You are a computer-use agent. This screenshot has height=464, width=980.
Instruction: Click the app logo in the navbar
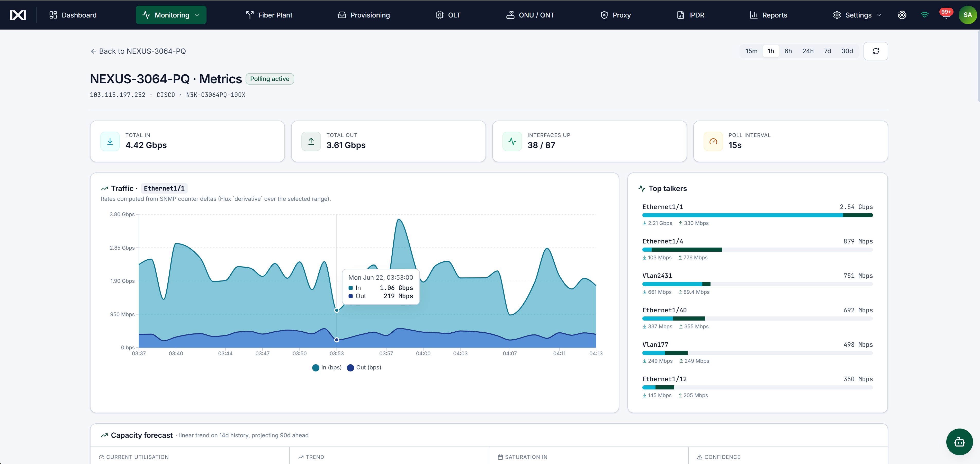click(x=18, y=15)
